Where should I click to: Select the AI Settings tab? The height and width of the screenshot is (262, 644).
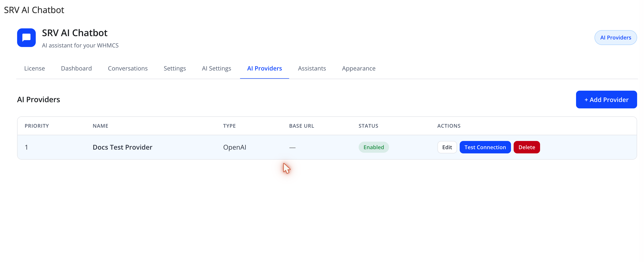point(217,68)
